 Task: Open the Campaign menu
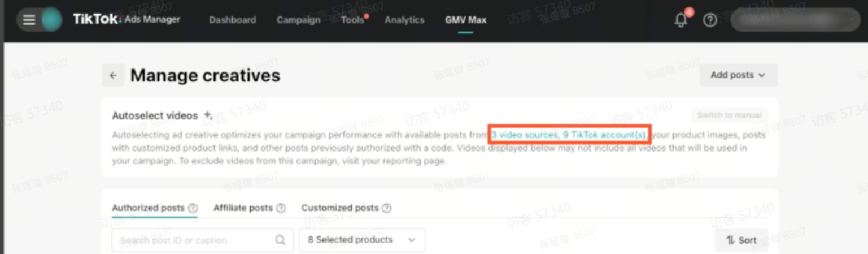click(x=298, y=20)
